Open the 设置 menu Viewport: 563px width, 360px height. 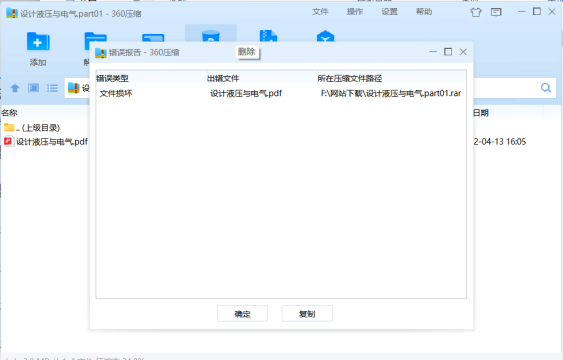pyautogui.click(x=389, y=12)
